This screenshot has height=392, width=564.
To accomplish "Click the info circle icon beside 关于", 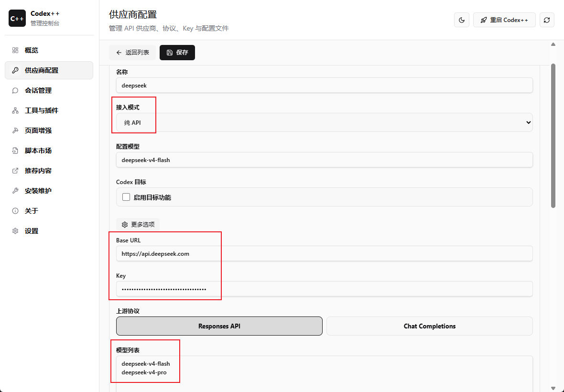I will click(15, 211).
